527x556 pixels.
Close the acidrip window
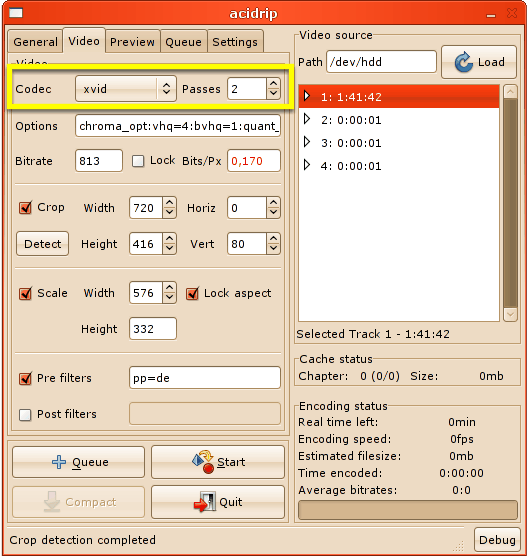[x=512, y=13]
